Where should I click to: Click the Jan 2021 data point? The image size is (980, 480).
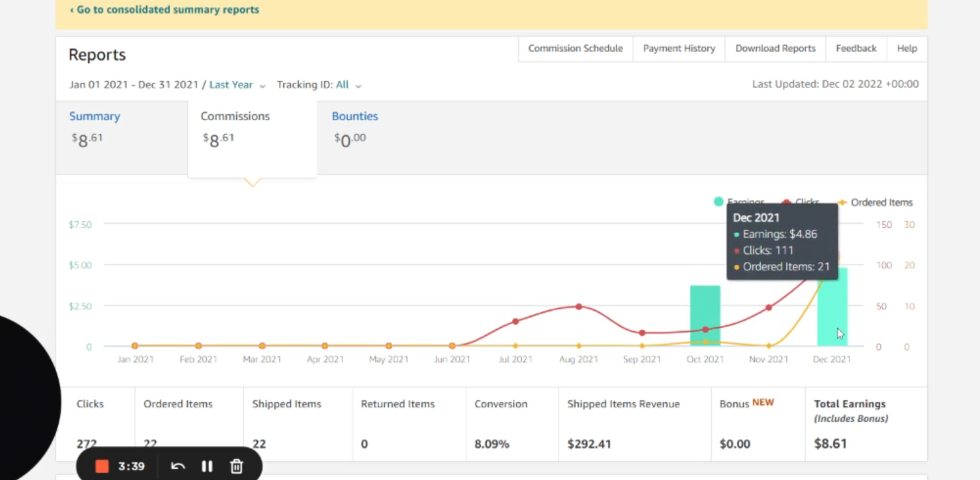tap(135, 345)
